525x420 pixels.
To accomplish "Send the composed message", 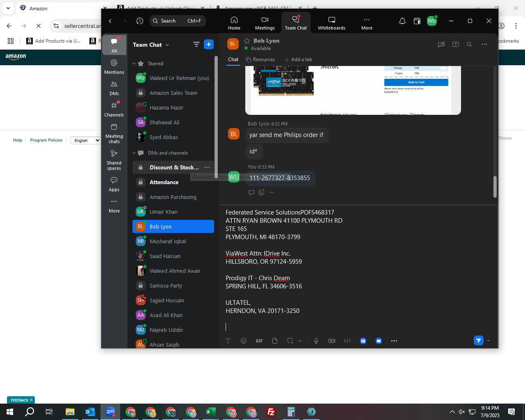I will 478,340.
